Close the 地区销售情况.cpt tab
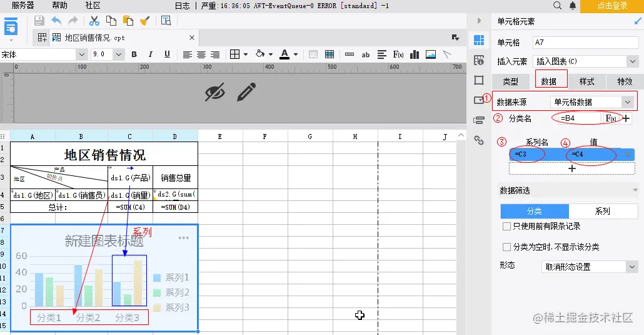 point(192,38)
